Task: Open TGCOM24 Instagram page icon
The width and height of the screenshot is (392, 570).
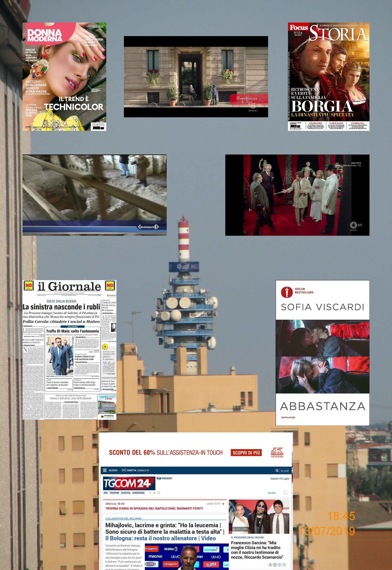Action: 159,493
